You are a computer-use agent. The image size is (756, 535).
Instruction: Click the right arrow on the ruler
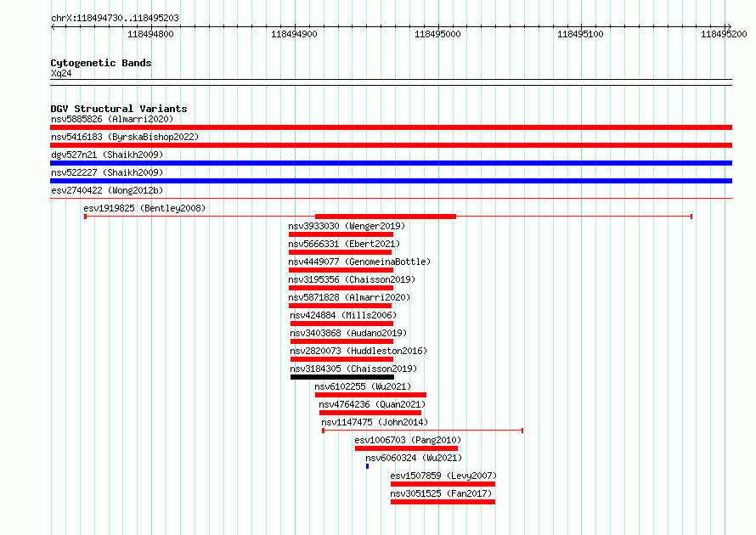tap(729, 26)
